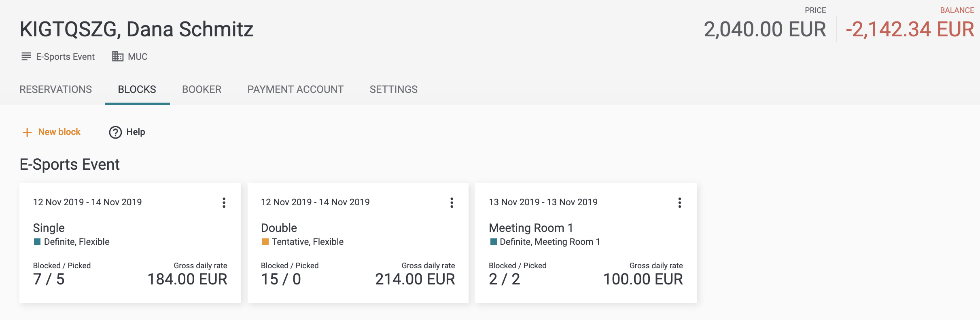
Task: Click the plus icon for New block
Action: (27, 132)
